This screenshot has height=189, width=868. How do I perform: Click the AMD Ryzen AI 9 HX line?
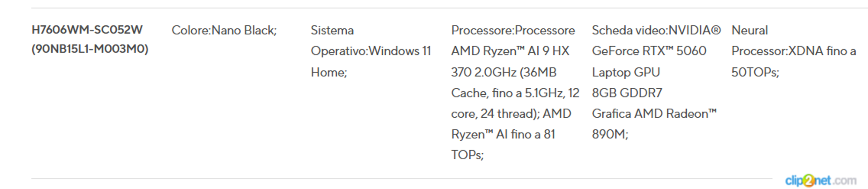pyautogui.click(x=510, y=51)
